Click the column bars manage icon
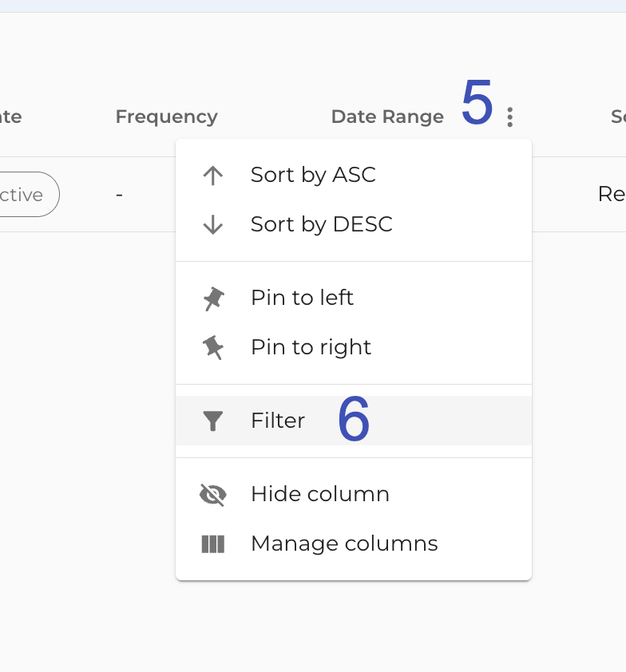 point(213,544)
